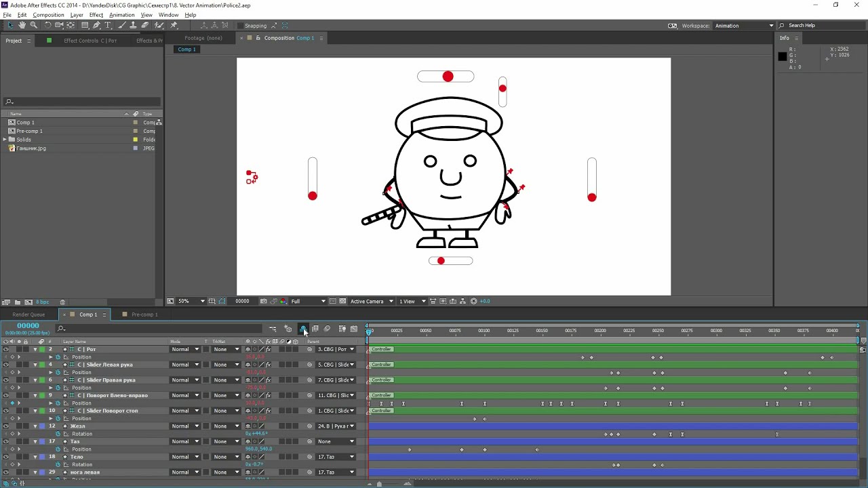Toggle the hide shy layers icon

[302, 329]
